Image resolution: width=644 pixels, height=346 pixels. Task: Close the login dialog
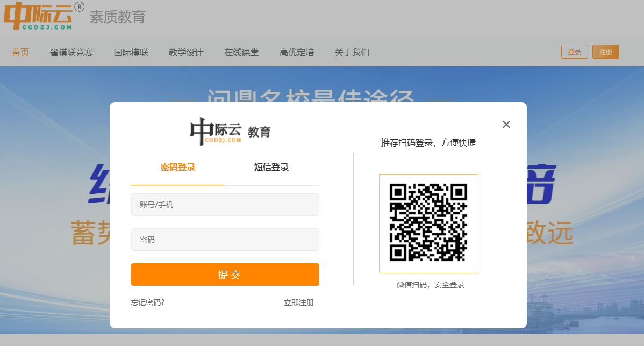tap(506, 124)
